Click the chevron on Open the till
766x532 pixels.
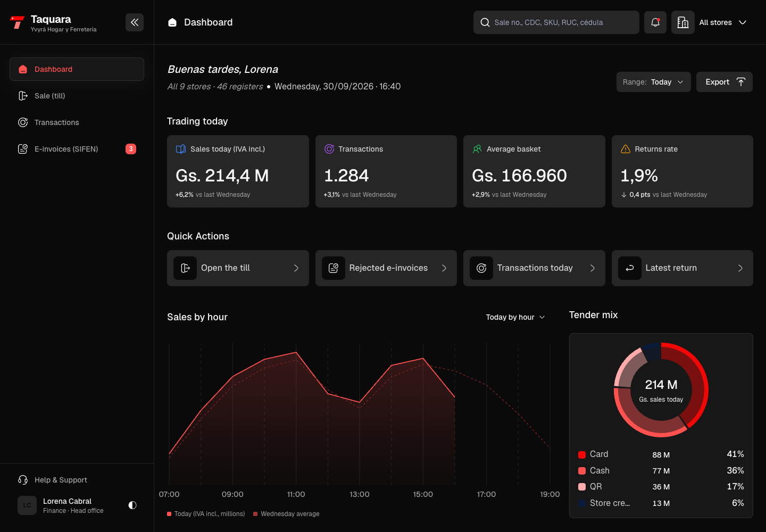click(296, 268)
